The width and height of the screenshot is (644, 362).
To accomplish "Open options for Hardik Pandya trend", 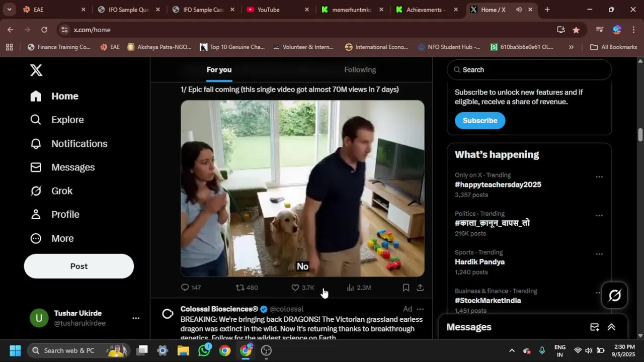I will pos(599,254).
